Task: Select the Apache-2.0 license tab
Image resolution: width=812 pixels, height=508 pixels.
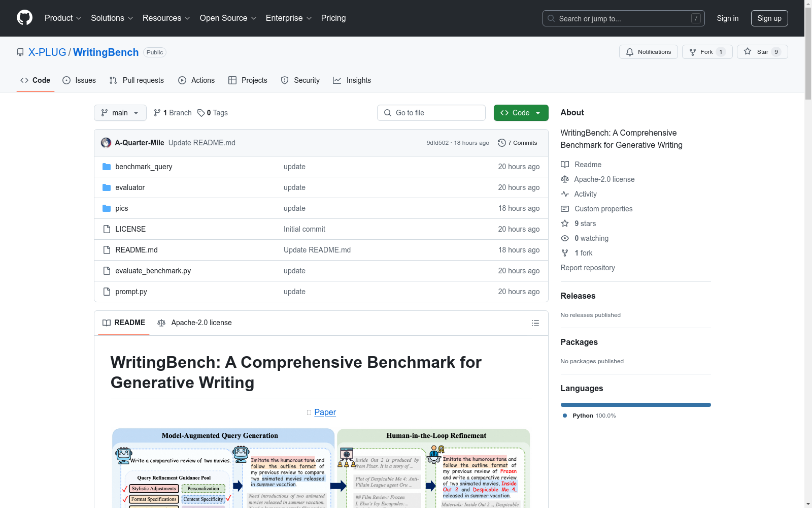Action: (x=194, y=323)
